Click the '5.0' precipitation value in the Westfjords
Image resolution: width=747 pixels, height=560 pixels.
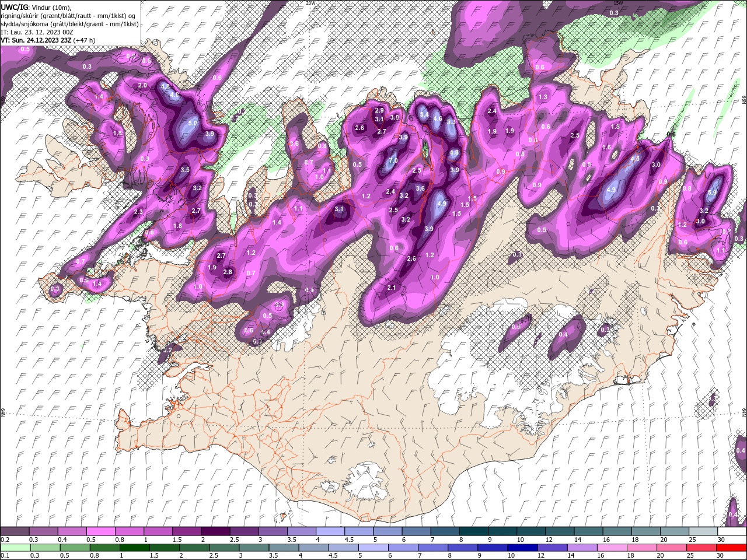click(192, 123)
